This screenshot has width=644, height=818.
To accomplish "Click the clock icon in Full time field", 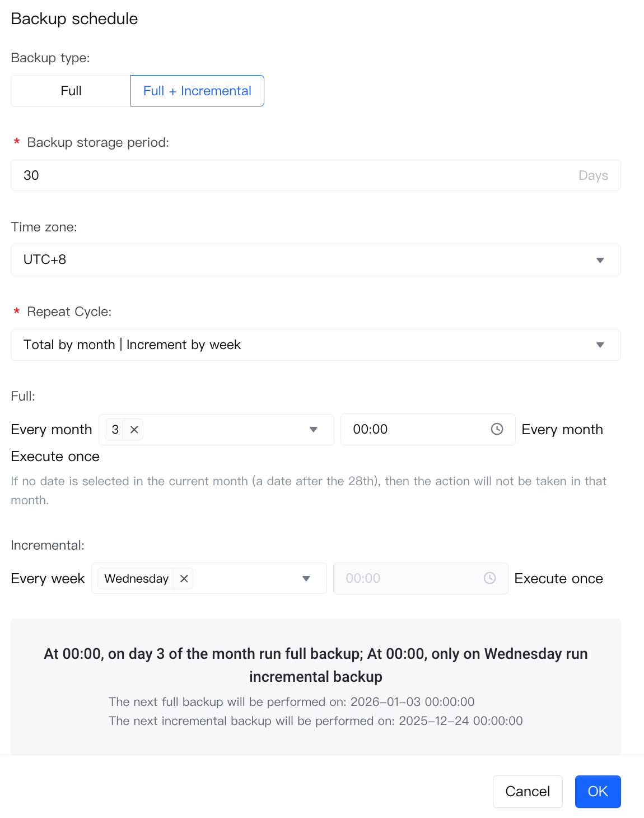I will point(497,429).
